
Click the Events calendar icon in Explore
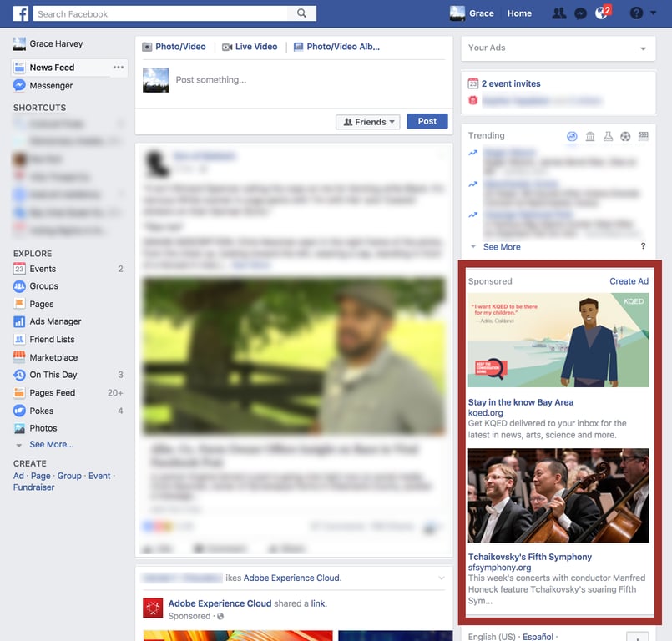[19, 269]
